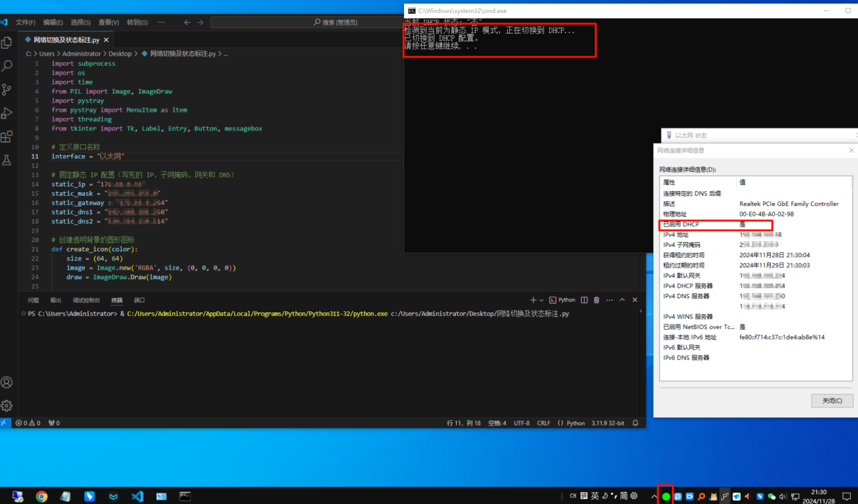Select the 物理地址 row in details list

pyautogui.click(x=756, y=214)
